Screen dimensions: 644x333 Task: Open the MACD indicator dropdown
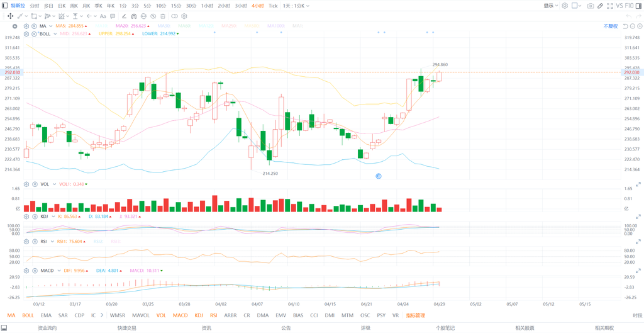(x=58, y=271)
